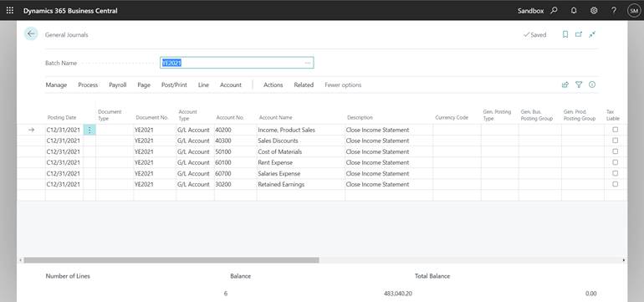Select account number 30200 cell
This screenshot has width=644, height=302.
pyautogui.click(x=235, y=184)
